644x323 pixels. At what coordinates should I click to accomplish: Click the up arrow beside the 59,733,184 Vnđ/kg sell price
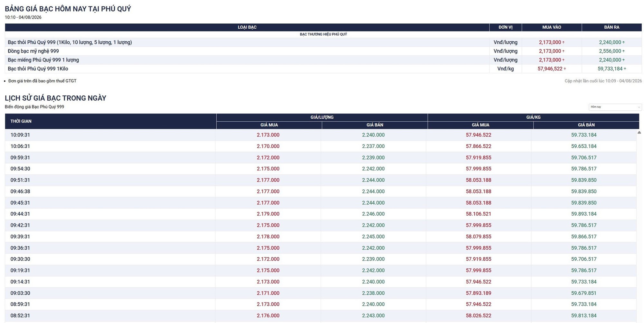[x=625, y=69]
